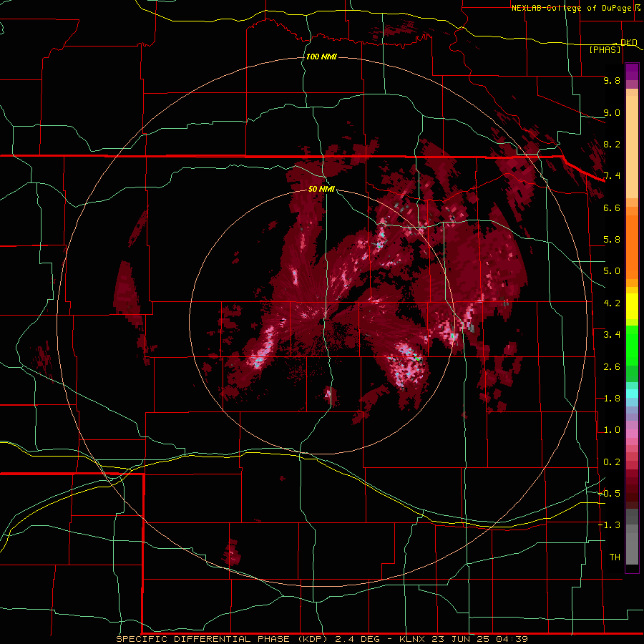
Task: Click the 0.2 legend value
Action: (x=612, y=462)
